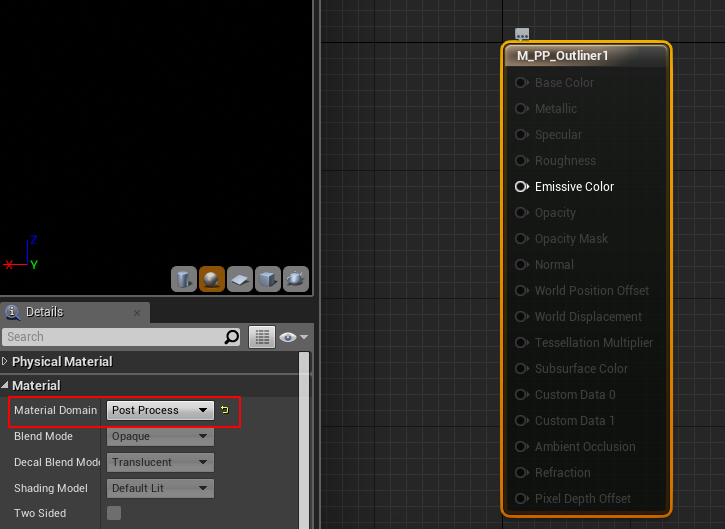Click the Details panel vertical scrollbar

tap(304, 439)
